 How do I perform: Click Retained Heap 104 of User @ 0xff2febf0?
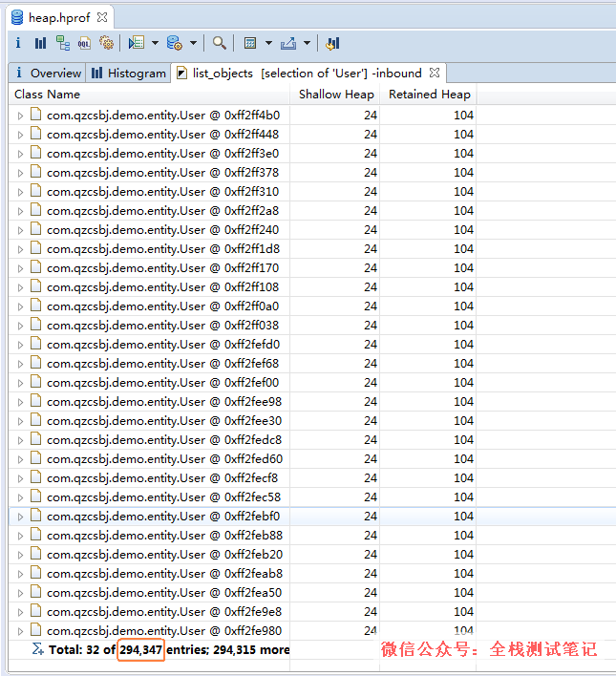[x=463, y=517]
